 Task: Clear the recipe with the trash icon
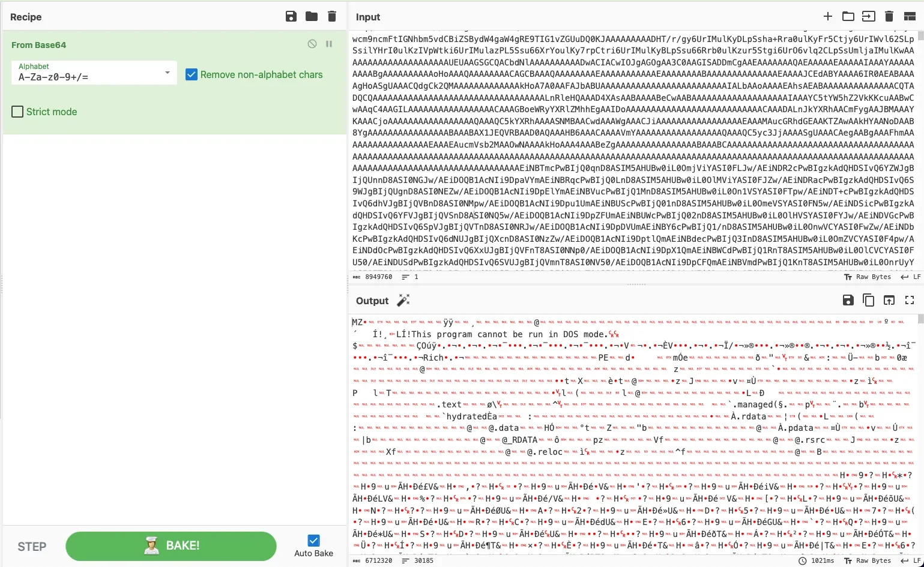[331, 17]
